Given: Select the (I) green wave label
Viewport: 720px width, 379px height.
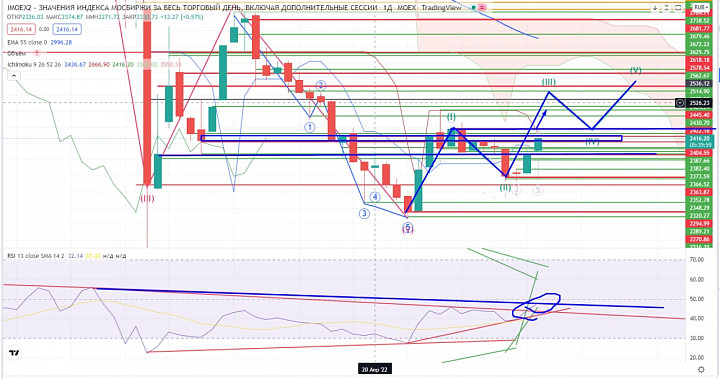Looking at the screenshot, I should 451,118.
